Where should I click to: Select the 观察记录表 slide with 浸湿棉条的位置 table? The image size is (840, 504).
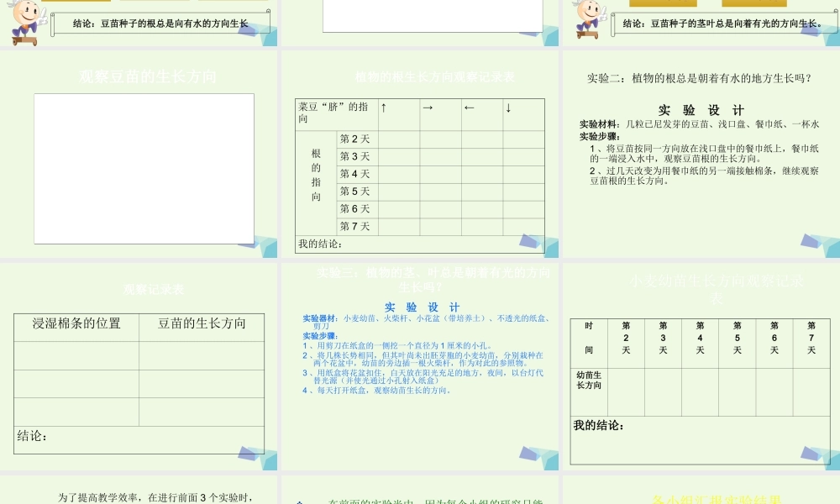139,366
